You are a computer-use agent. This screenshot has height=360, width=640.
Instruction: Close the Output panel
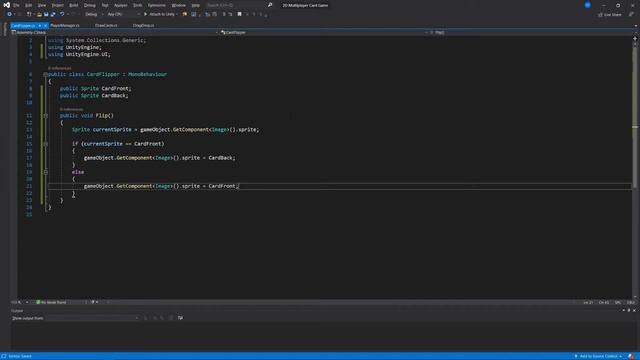[x=634, y=311]
